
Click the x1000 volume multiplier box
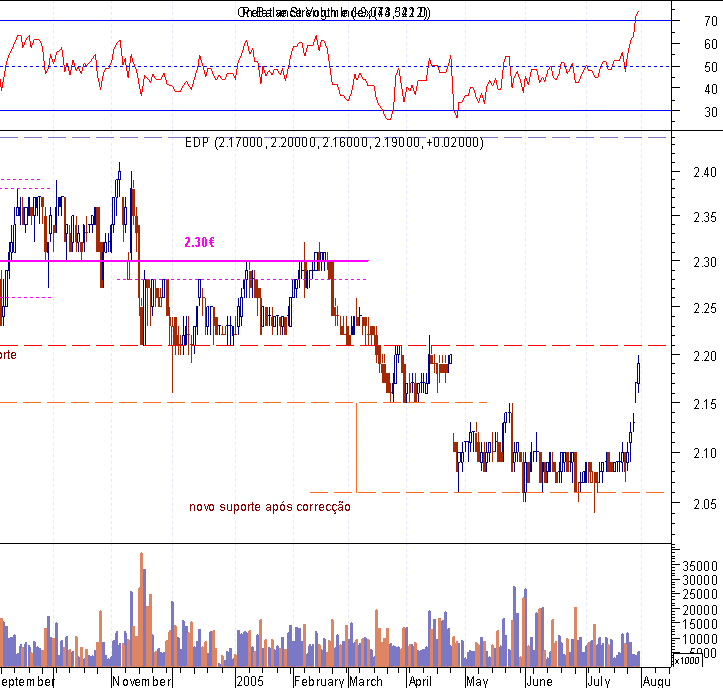(x=687, y=660)
